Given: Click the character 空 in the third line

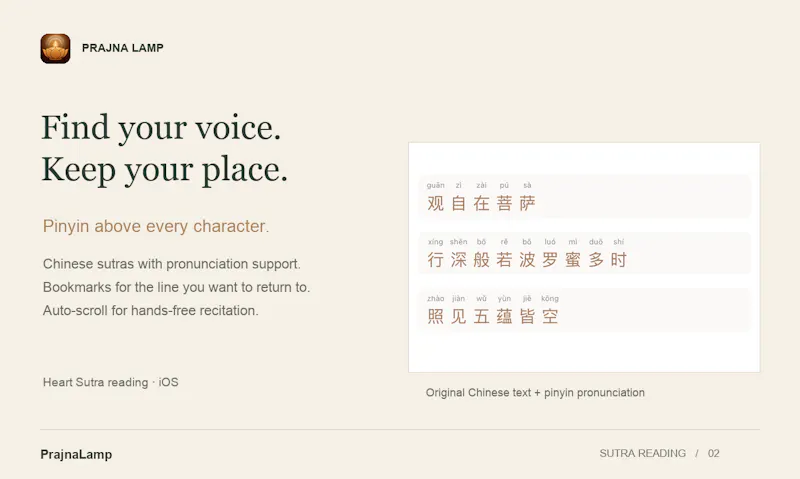Looking at the screenshot, I should [550, 317].
